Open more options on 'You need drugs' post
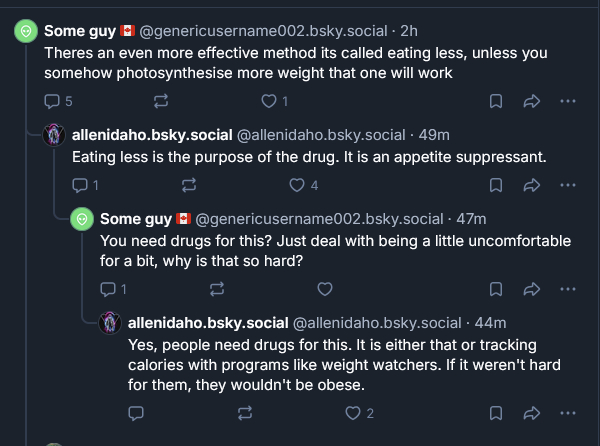The image size is (600, 446). click(567, 289)
